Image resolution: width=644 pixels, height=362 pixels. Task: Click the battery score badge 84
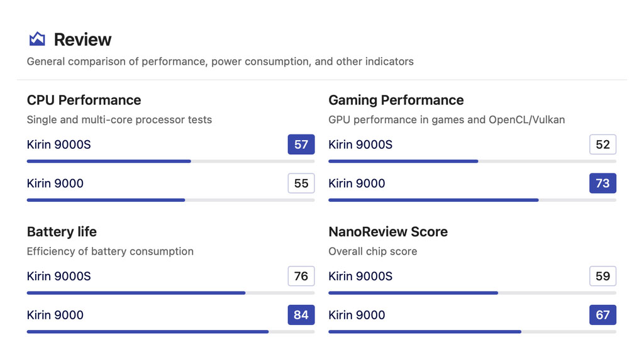[301, 315]
